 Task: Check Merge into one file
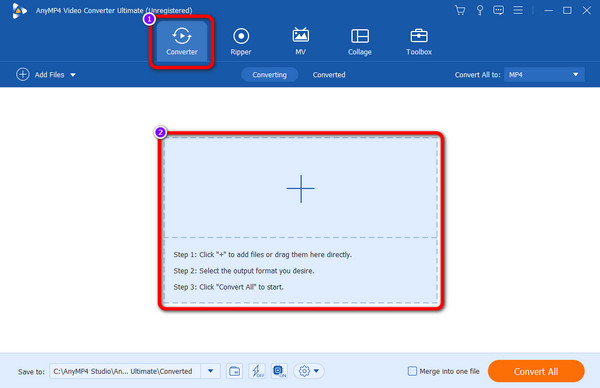[x=412, y=371]
